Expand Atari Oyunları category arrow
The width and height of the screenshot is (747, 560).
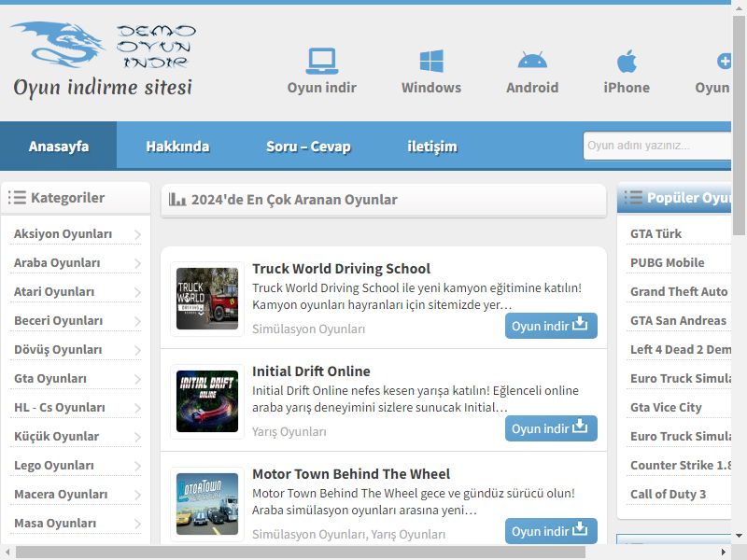click(137, 292)
